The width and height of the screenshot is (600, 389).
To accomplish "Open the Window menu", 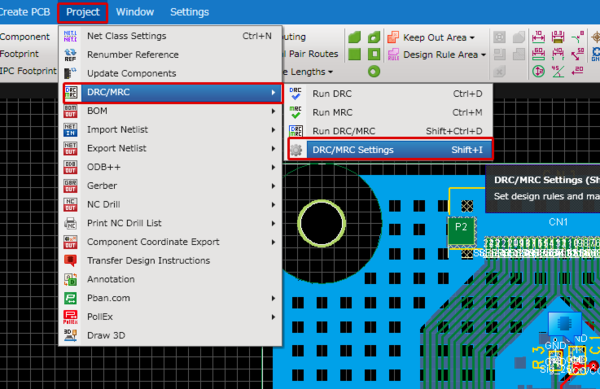I will 135,12.
